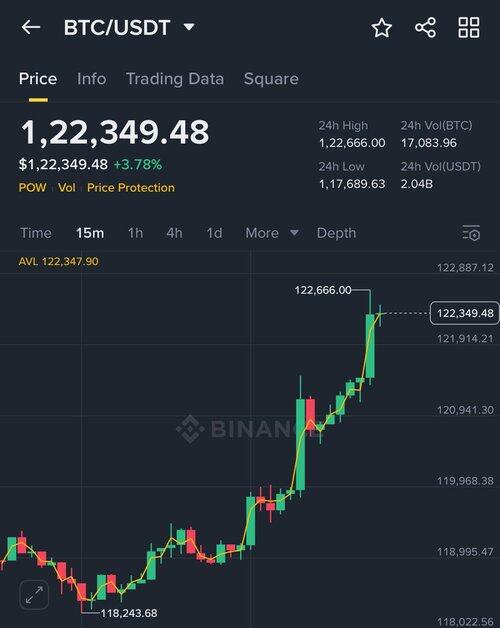Switch to the Square tab

tap(271, 79)
